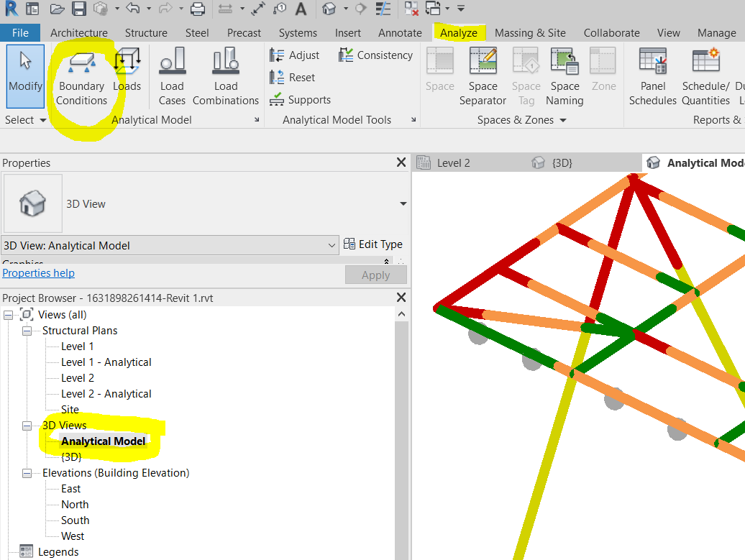Viewport: 745px width, 560px height.
Task: Open the Load Combinations tool
Action: pos(225,77)
